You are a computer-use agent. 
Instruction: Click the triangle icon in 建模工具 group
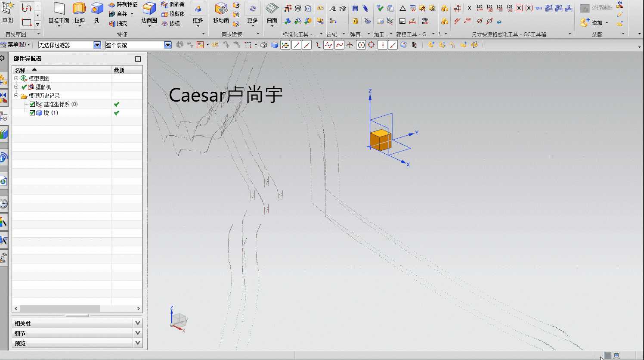click(x=402, y=8)
